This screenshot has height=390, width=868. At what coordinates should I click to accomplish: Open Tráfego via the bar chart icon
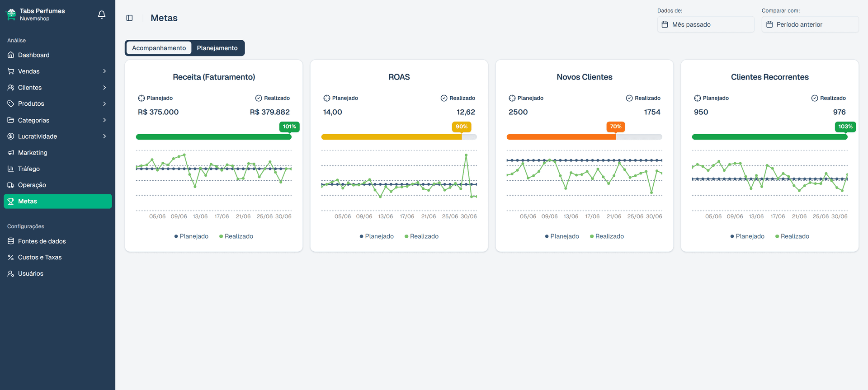(x=11, y=169)
